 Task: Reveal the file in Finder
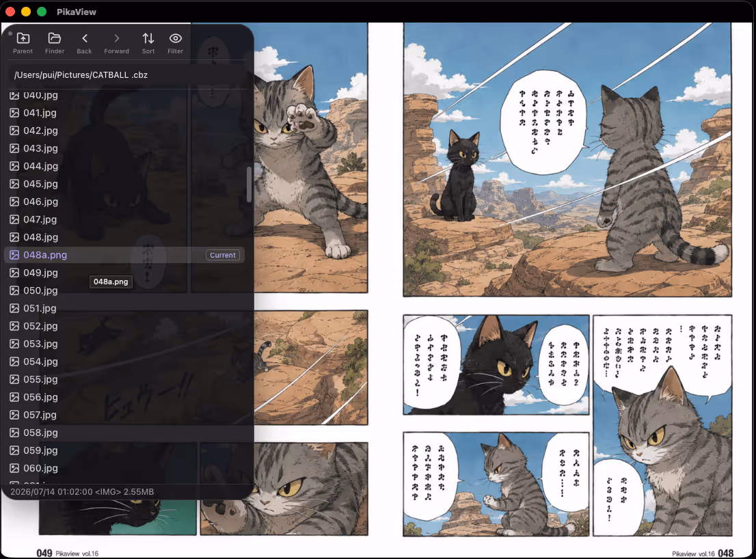55,43
